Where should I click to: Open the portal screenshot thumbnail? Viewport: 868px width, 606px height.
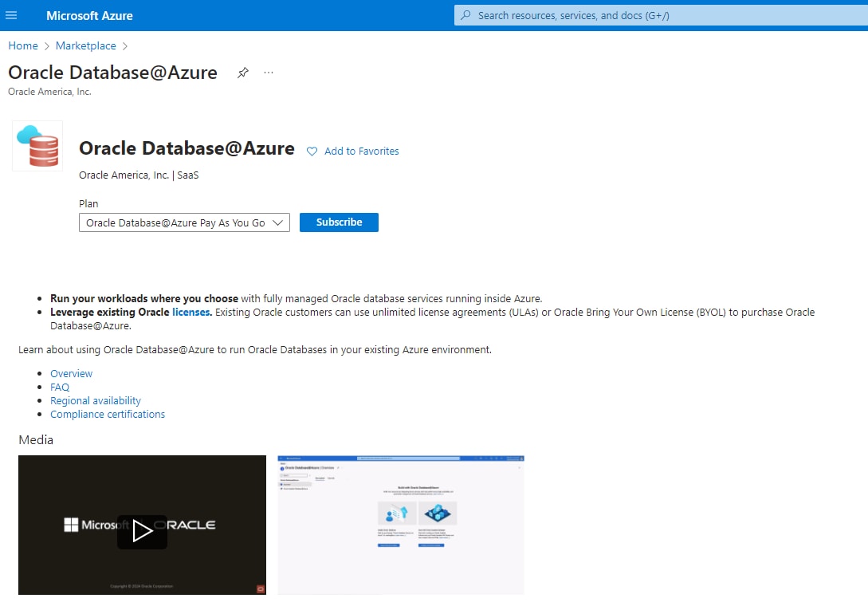point(401,525)
